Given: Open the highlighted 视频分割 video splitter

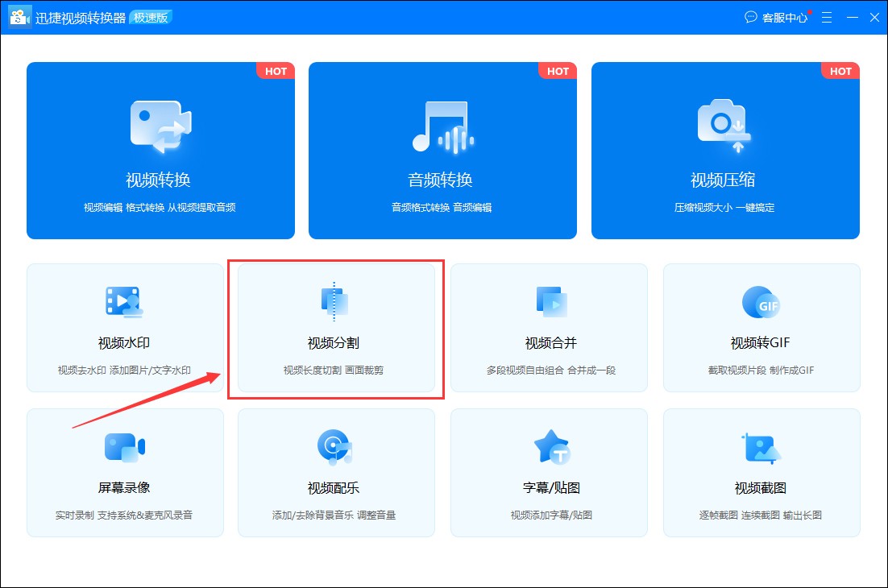Looking at the screenshot, I should point(336,327).
